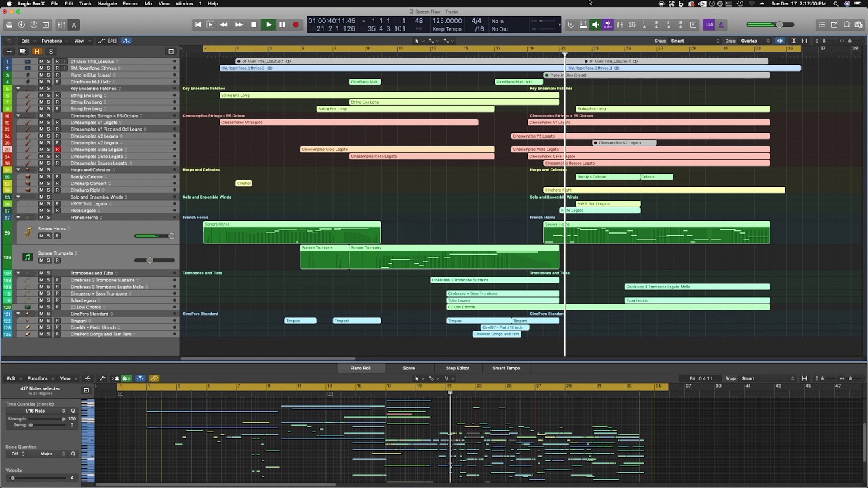Adjust the master volume slider
The height and width of the screenshot is (488, 868).
[x=771, y=25]
